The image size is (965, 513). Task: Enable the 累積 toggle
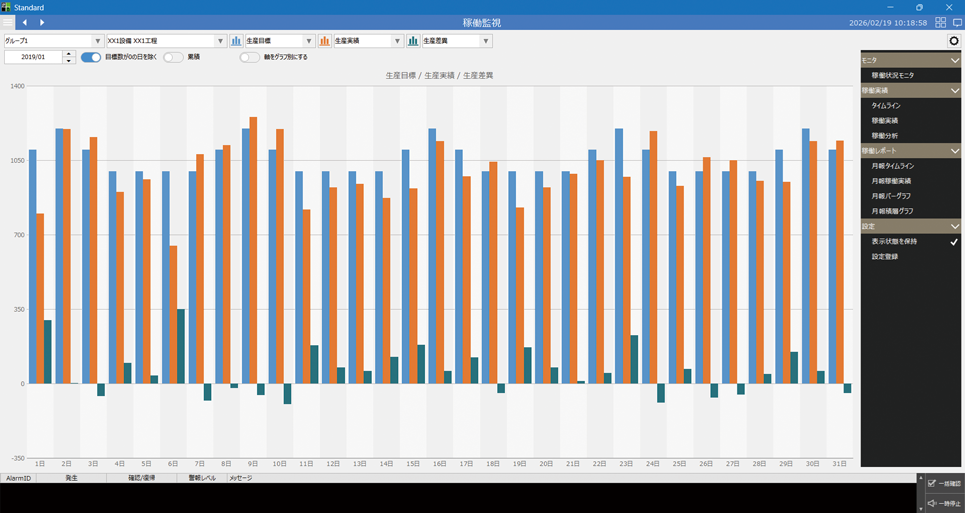(173, 57)
